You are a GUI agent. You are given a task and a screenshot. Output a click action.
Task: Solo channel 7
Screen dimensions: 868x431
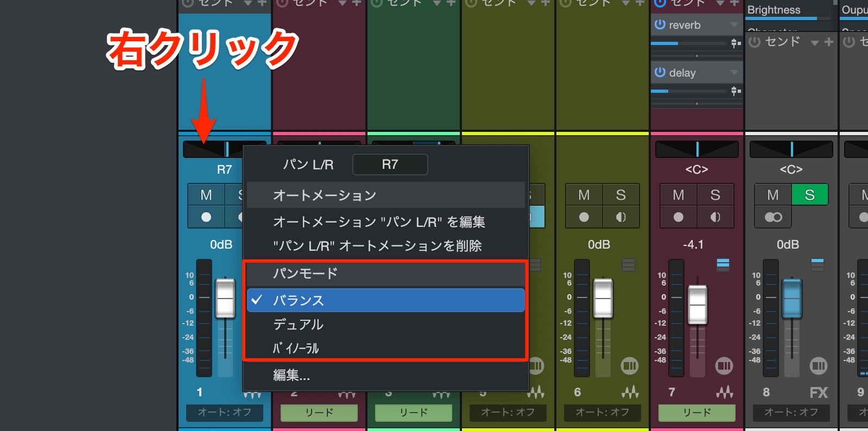(715, 195)
